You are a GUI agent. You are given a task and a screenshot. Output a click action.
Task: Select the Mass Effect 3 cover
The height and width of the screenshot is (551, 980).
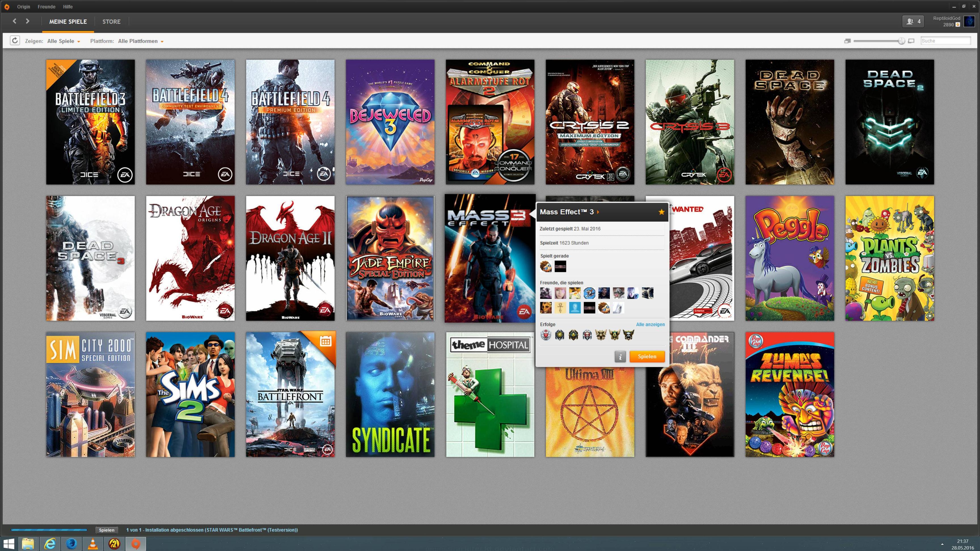click(490, 258)
